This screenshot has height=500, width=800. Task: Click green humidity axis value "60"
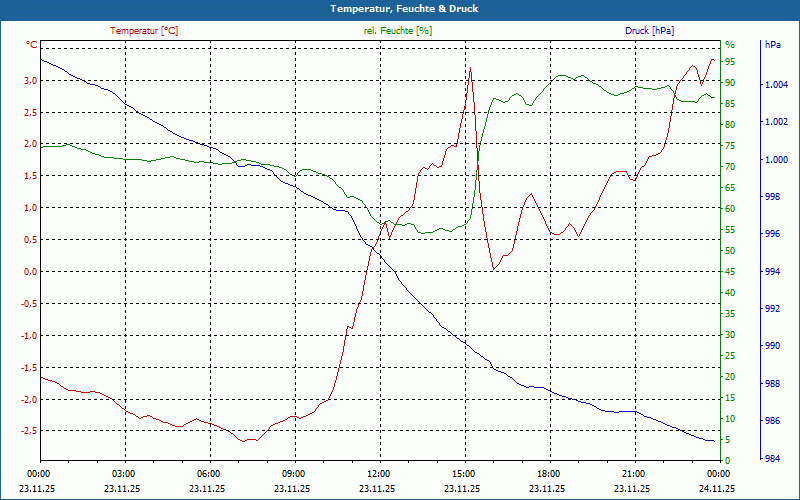(x=730, y=209)
